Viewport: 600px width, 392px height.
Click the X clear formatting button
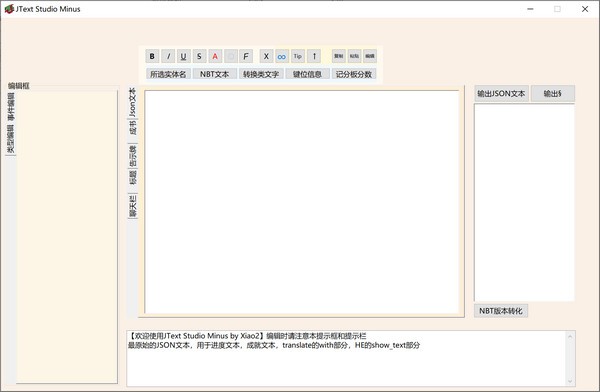coord(266,56)
